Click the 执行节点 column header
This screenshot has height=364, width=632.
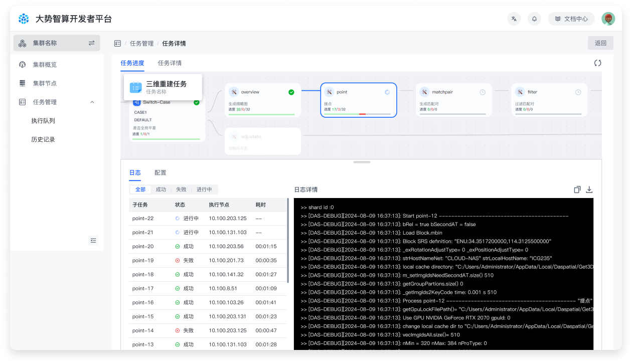tap(219, 205)
